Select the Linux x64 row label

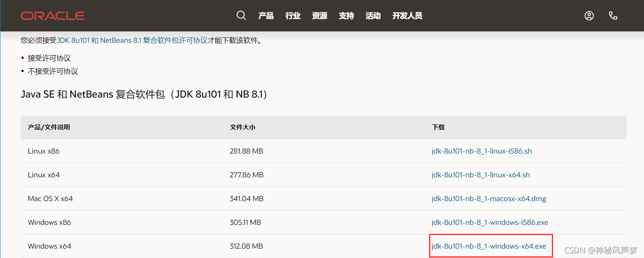(44, 175)
